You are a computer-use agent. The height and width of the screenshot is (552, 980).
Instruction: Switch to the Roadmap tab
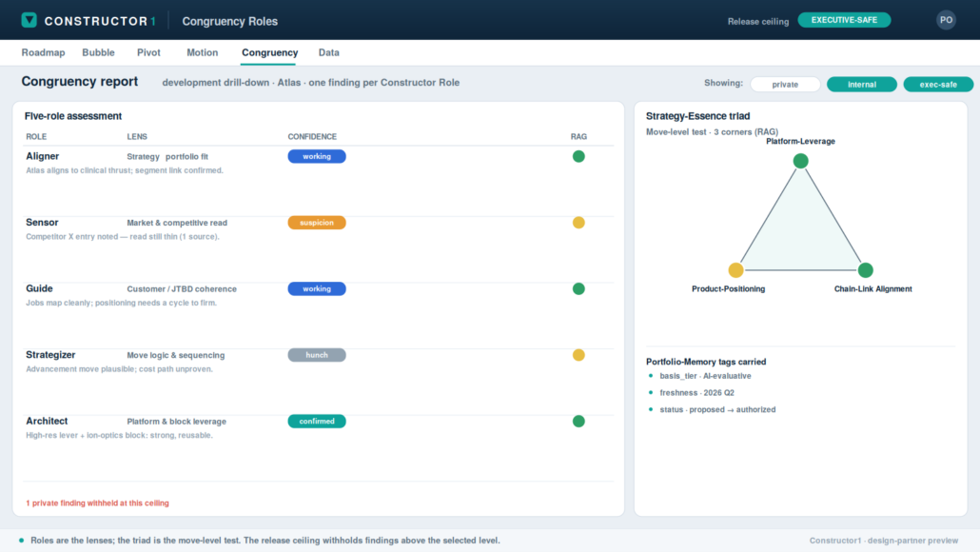coord(43,52)
